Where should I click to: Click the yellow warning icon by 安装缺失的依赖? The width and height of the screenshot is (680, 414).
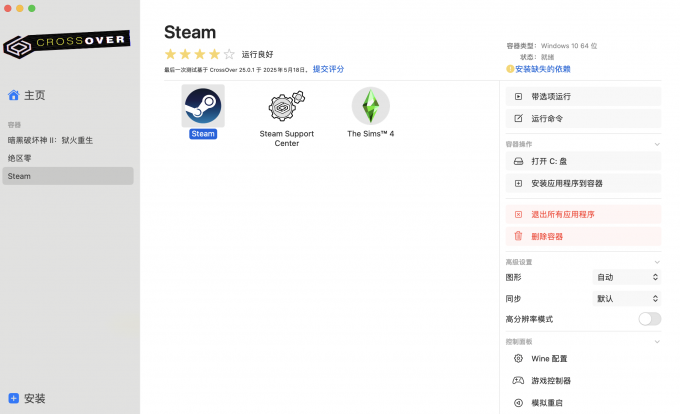tap(510, 69)
